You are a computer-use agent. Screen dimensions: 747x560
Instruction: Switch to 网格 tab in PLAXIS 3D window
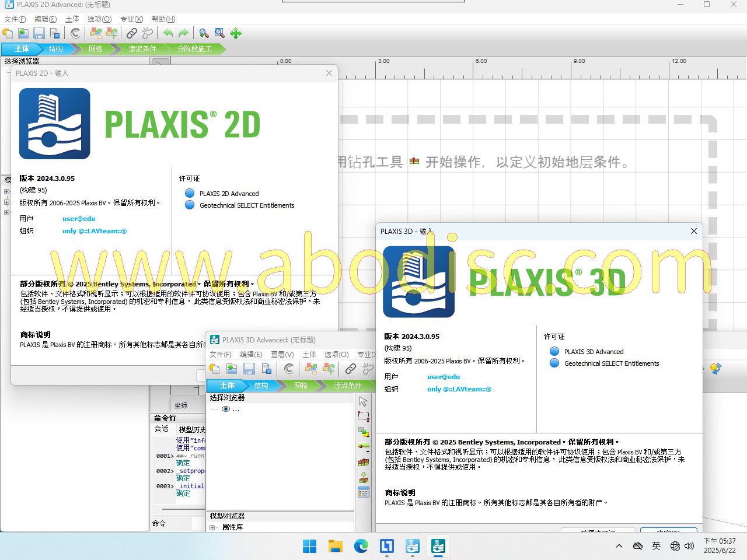tap(301, 386)
